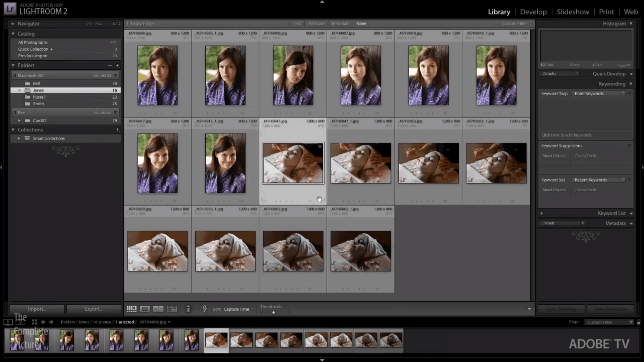Switch to Loupe view icon

click(x=145, y=309)
